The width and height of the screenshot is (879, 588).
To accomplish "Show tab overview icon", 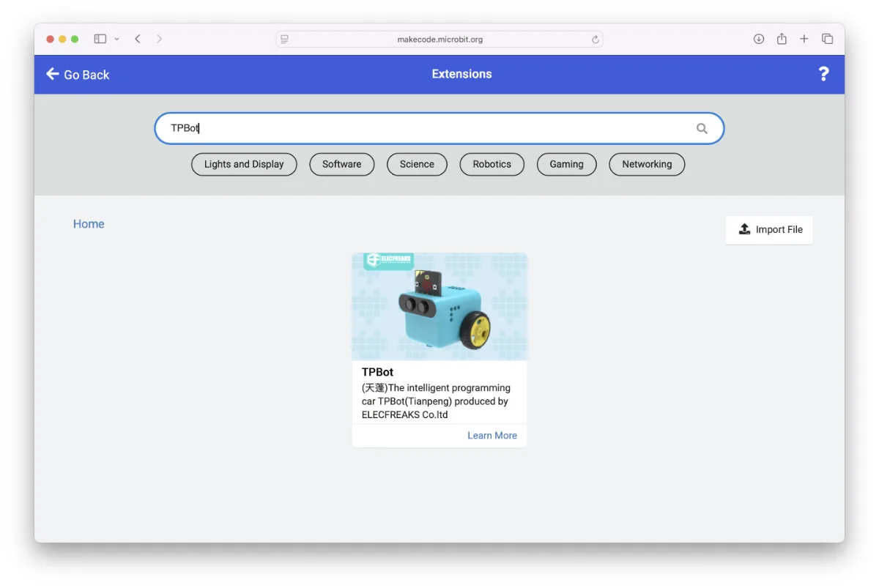I will pos(827,39).
